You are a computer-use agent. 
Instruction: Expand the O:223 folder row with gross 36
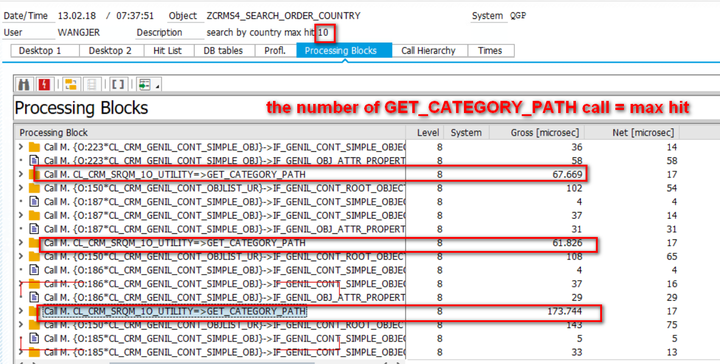20,147
